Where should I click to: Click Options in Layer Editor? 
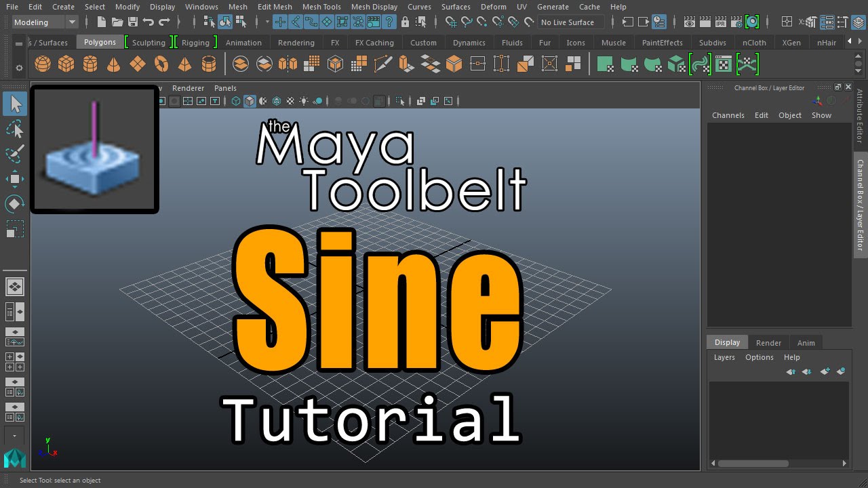[759, 357]
